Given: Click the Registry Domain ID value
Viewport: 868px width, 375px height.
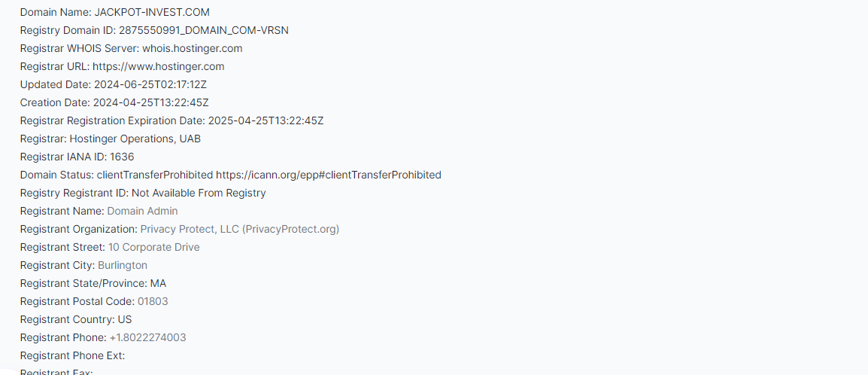Looking at the screenshot, I should point(204,30).
